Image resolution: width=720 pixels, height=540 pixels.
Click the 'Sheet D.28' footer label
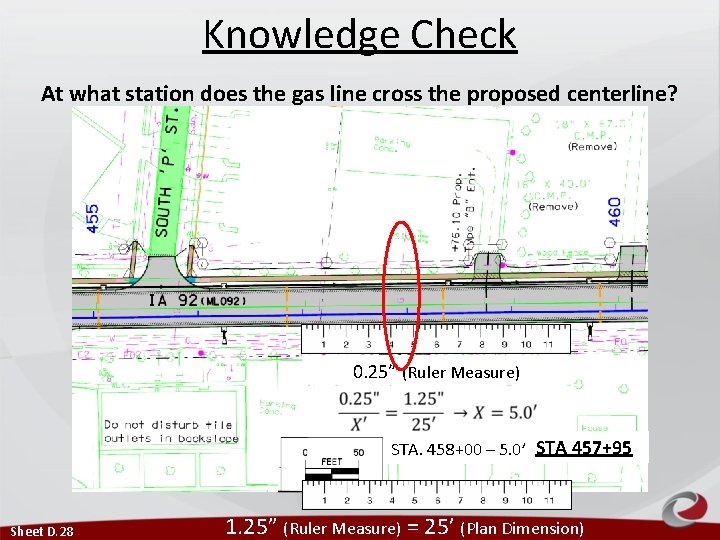42,531
